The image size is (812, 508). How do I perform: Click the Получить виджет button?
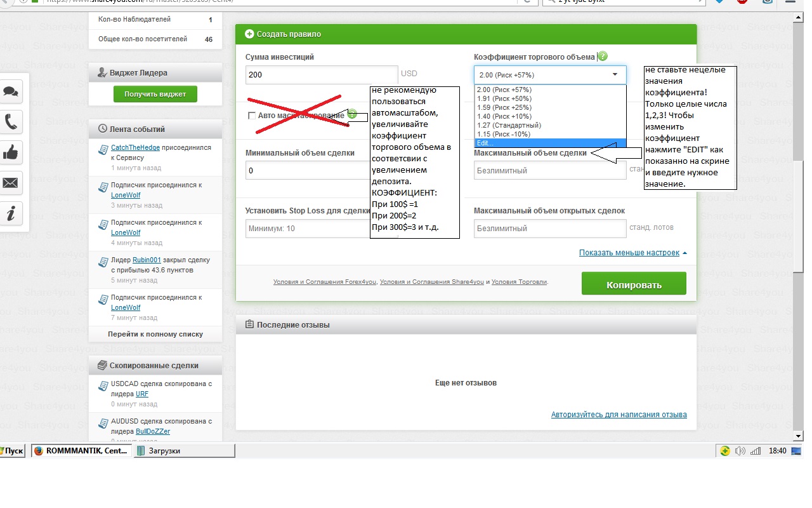pyautogui.click(x=155, y=94)
